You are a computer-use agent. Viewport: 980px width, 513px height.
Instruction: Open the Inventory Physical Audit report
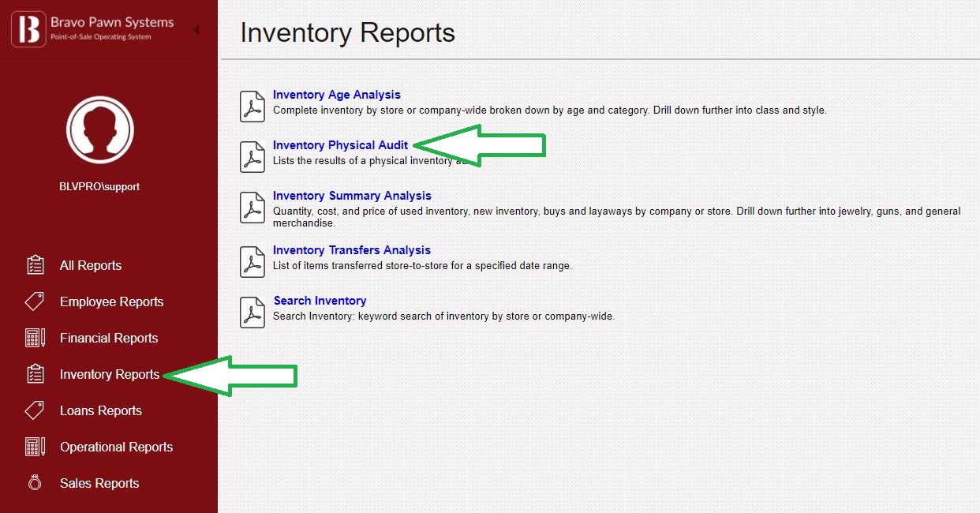tap(341, 145)
